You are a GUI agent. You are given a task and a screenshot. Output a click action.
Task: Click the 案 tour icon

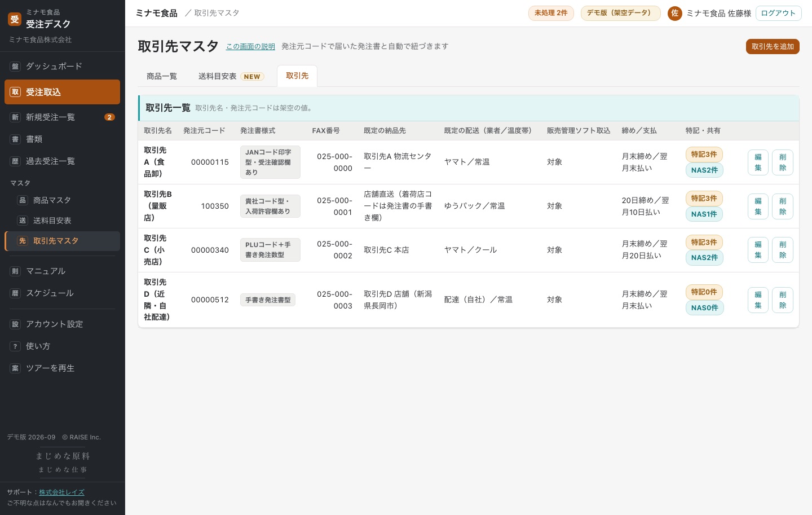pos(15,368)
